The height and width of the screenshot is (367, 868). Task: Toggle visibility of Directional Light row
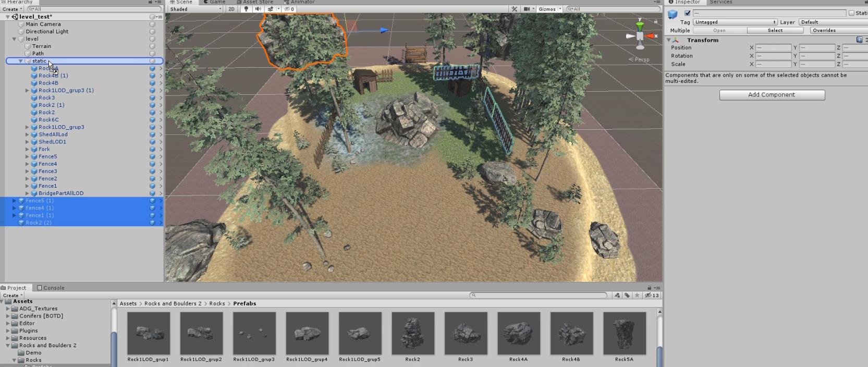[x=152, y=31]
